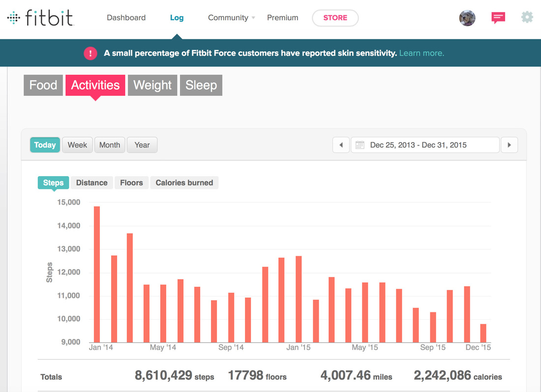This screenshot has width=541, height=392.
Task: Click the Totals row label
Action: tap(51, 377)
